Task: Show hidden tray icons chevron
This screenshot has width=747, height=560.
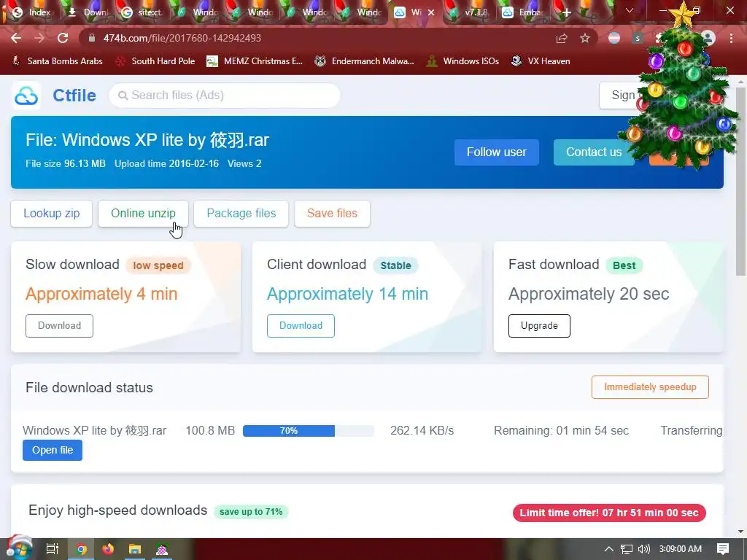Action: pyautogui.click(x=609, y=549)
